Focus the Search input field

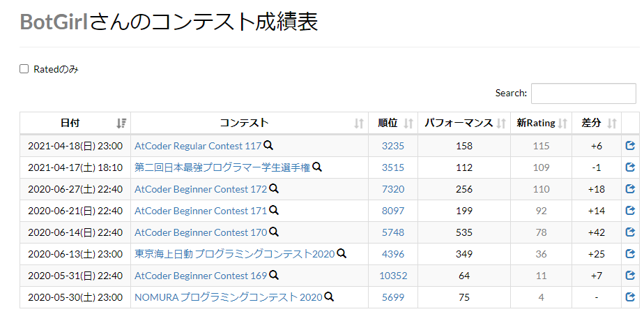583,94
